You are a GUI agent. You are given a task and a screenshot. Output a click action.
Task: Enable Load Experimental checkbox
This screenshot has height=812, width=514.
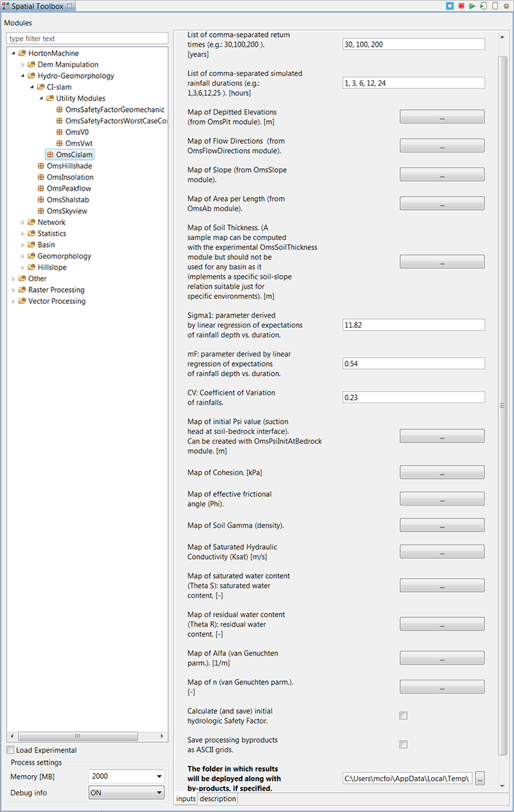click(x=10, y=750)
